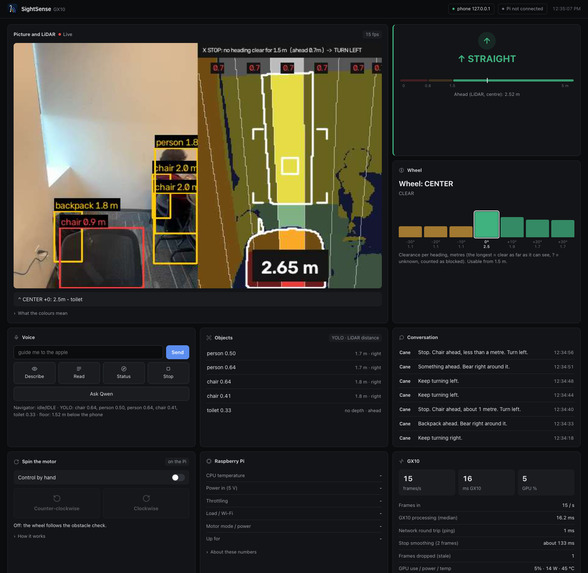The height and width of the screenshot is (573, 588).
Task: Click the 15 fps badge
Action: [x=372, y=34]
